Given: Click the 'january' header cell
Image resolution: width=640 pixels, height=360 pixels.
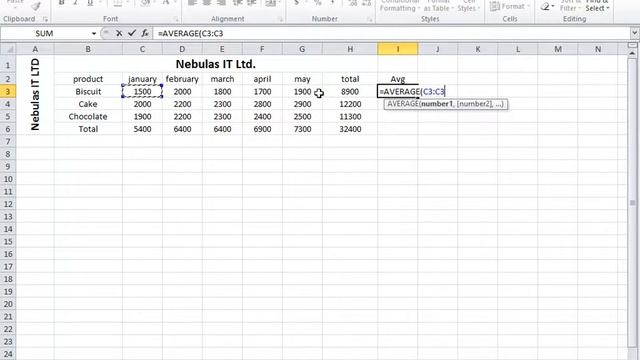Looking at the screenshot, I should 142,79.
